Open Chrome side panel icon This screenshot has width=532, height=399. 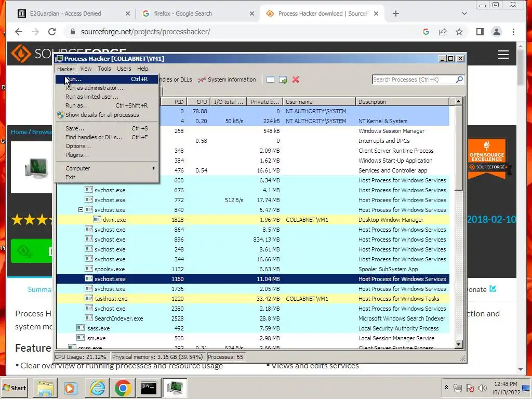480,32
